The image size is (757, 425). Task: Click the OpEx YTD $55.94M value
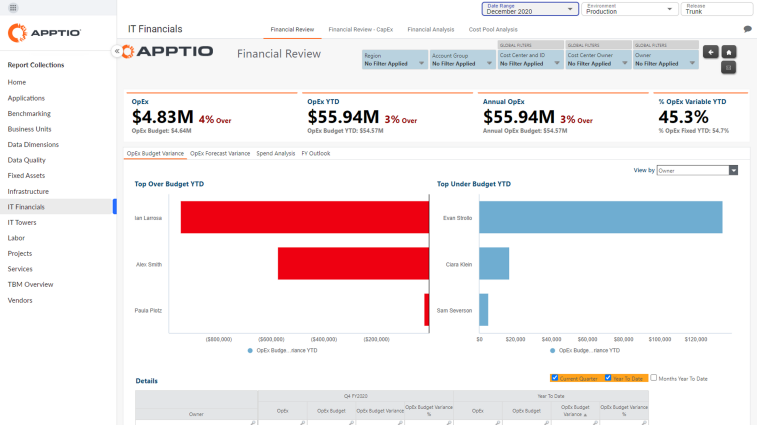(x=343, y=117)
